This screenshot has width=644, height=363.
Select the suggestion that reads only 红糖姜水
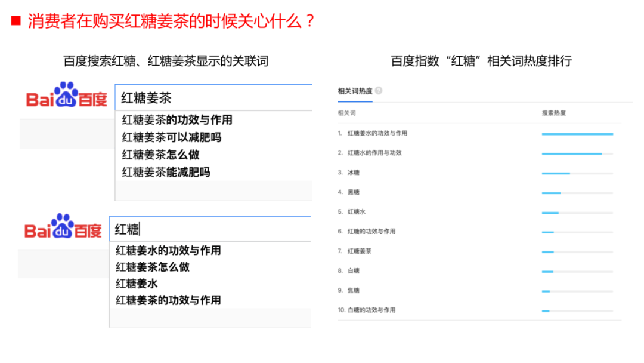(137, 284)
